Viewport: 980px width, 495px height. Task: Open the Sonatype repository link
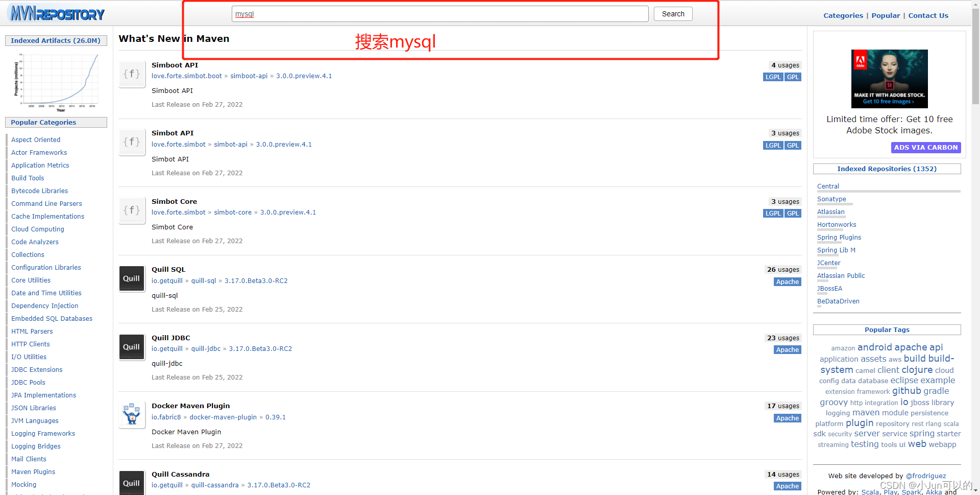click(x=831, y=199)
